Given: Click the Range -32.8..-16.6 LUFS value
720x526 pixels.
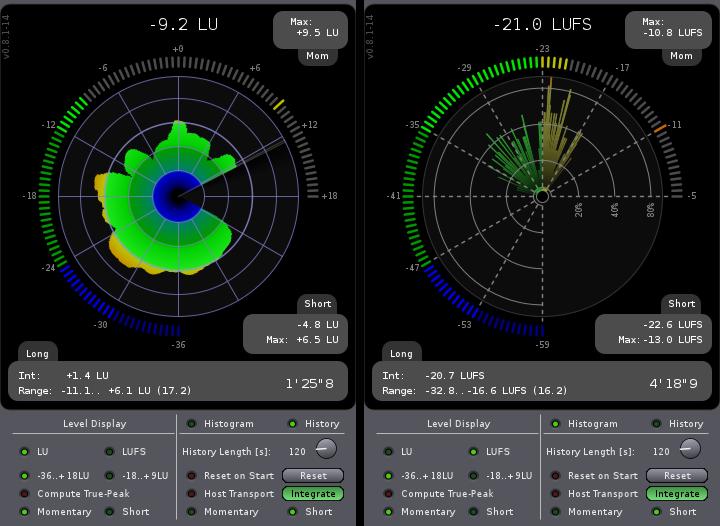Looking at the screenshot, I should (x=496, y=391).
